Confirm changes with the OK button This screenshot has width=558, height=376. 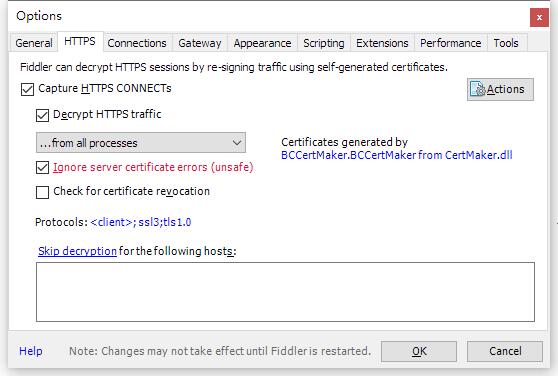[419, 351]
